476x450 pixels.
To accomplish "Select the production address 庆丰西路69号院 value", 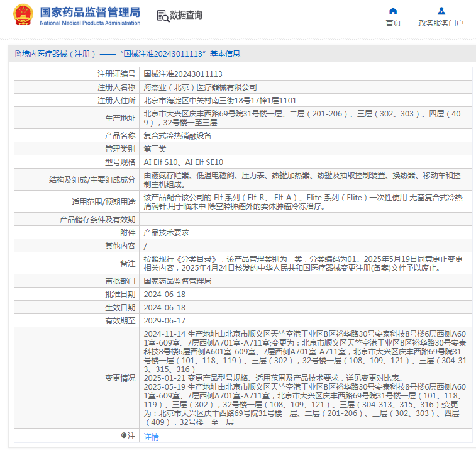I will pos(302,118).
